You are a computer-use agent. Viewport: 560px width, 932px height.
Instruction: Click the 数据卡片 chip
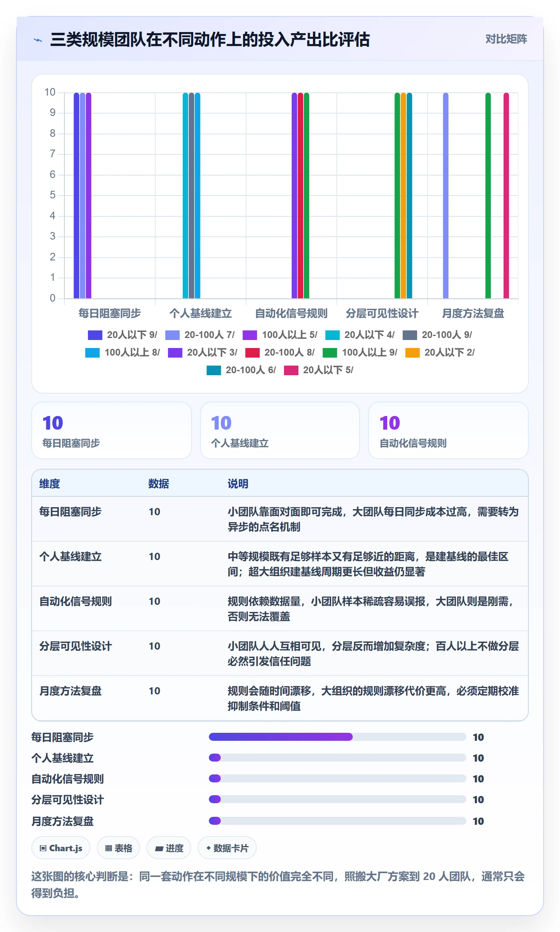pos(227,848)
